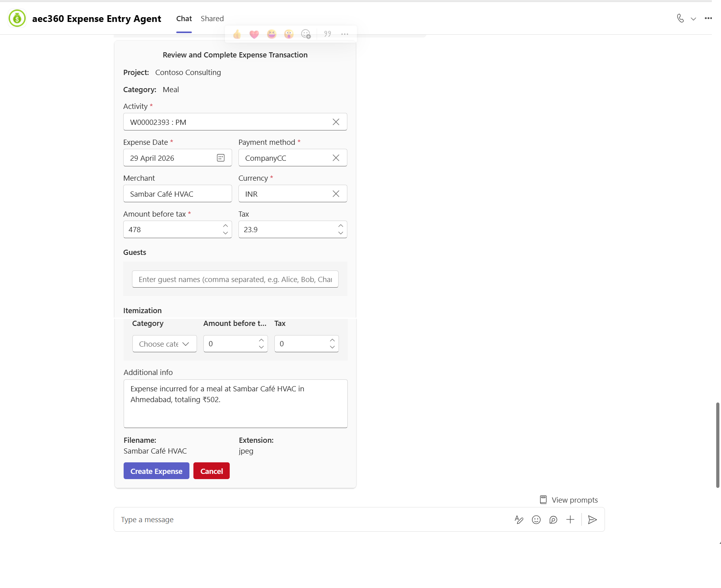Image resolution: width=721 pixels, height=588 pixels.
Task: Expand the Choose category dropdown
Action: [164, 344]
